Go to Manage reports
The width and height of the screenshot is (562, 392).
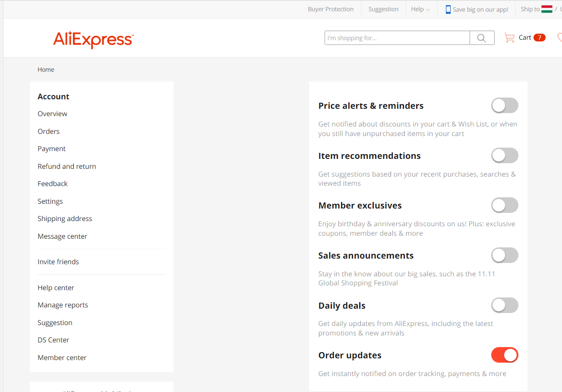pyautogui.click(x=63, y=305)
